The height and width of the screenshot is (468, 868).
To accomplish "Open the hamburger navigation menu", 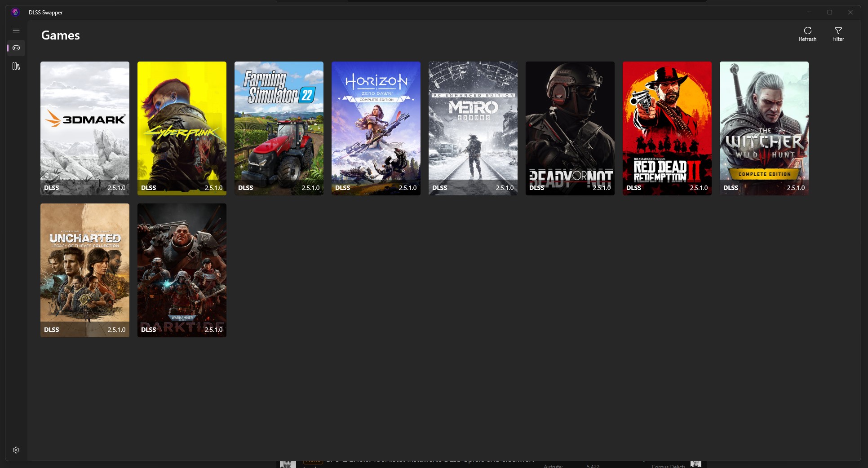I will point(16,30).
